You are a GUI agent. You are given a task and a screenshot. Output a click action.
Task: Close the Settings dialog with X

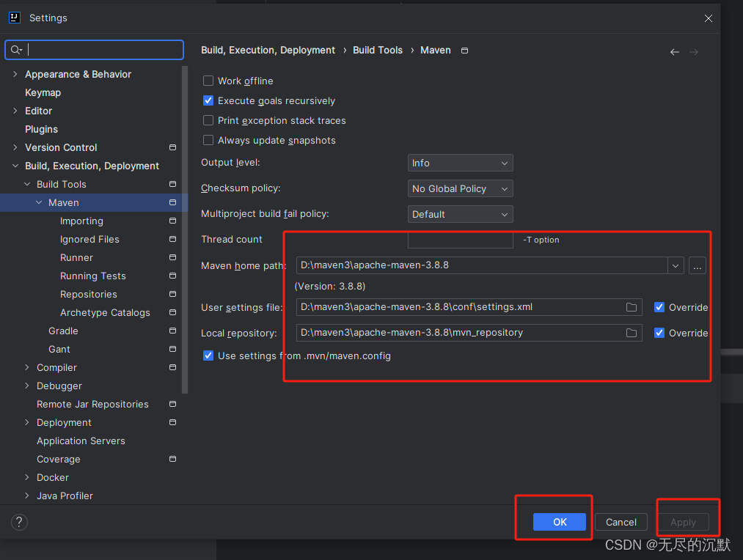(x=709, y=18)
